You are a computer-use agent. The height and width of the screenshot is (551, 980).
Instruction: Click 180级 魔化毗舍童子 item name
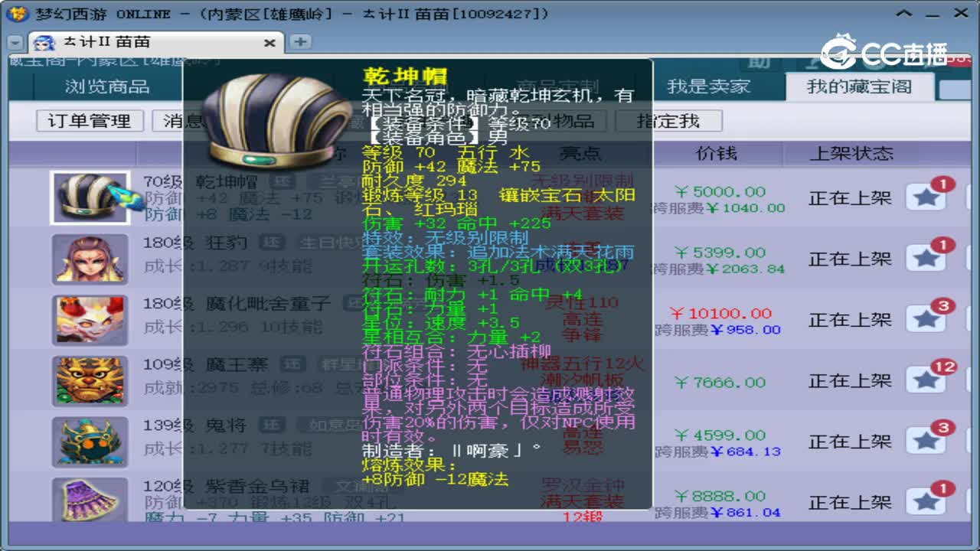237,304
